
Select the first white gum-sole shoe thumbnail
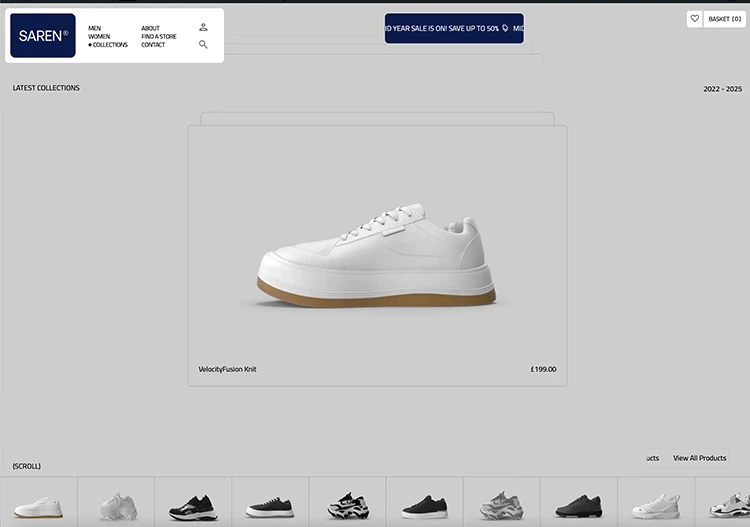pos(38,505)
